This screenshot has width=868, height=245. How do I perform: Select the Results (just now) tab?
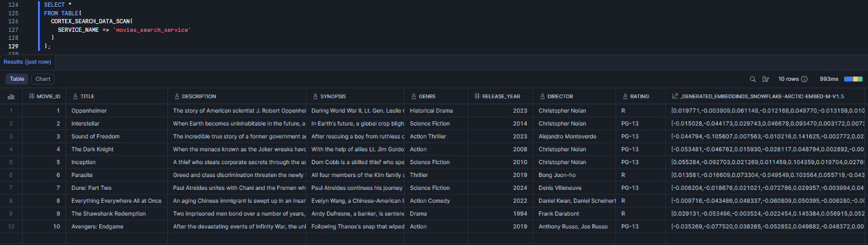[x=28, y=62]
